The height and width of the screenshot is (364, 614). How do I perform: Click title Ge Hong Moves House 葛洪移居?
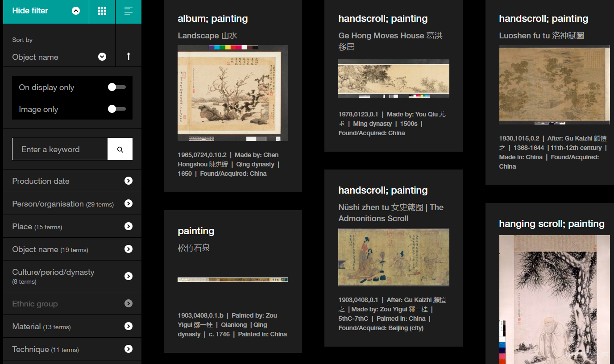tap(390, 41)
